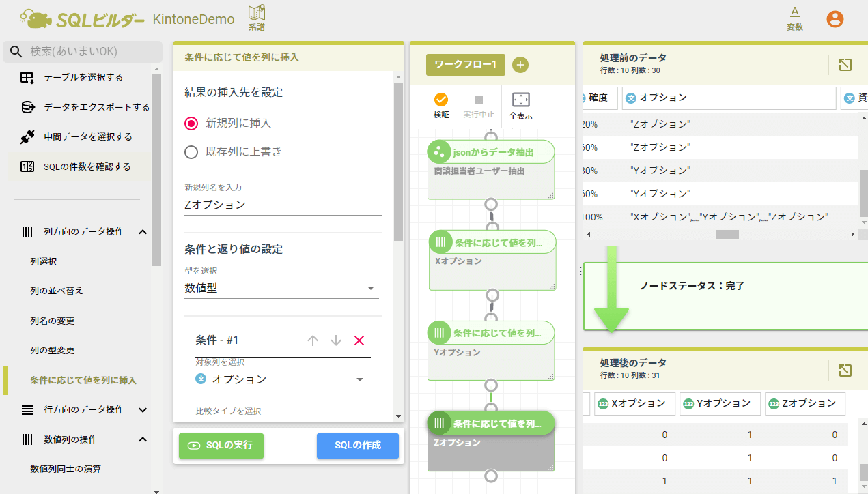Click the 新規列名を入力 text field
The image size is (868, 494).
coord(283,205)
